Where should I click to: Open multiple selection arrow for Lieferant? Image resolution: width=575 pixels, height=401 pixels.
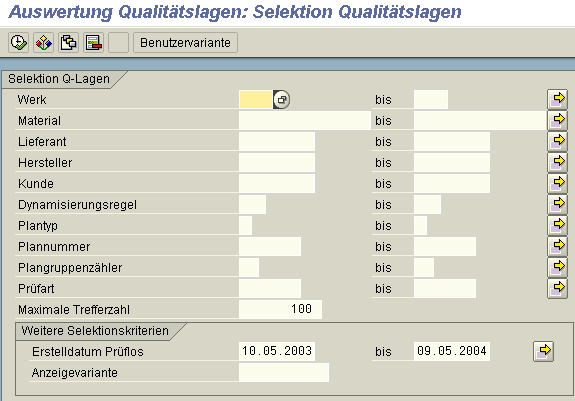click(557, 141)
